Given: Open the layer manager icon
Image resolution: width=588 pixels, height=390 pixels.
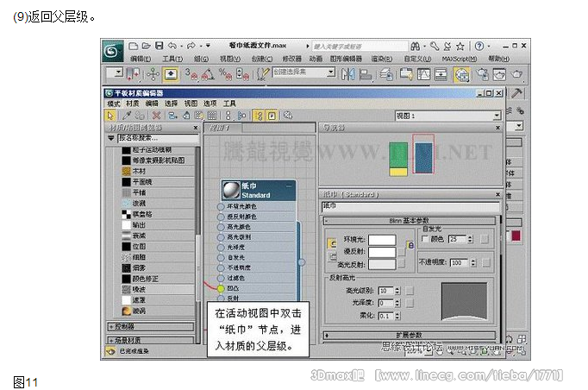Looking at the screenshot, I should point(386,74).
